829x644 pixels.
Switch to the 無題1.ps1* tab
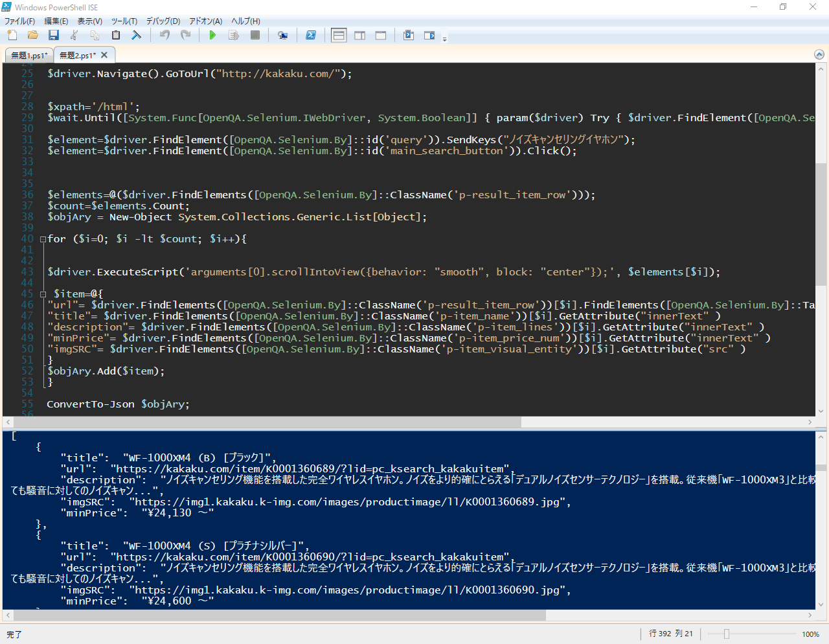(30, 55)
